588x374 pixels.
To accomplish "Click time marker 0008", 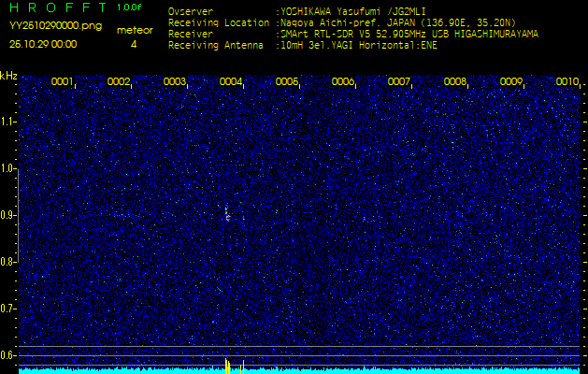I will 454,81.
